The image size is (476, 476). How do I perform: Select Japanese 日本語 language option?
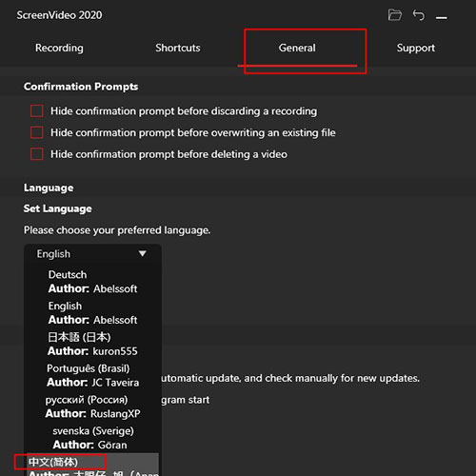(92, 344)
